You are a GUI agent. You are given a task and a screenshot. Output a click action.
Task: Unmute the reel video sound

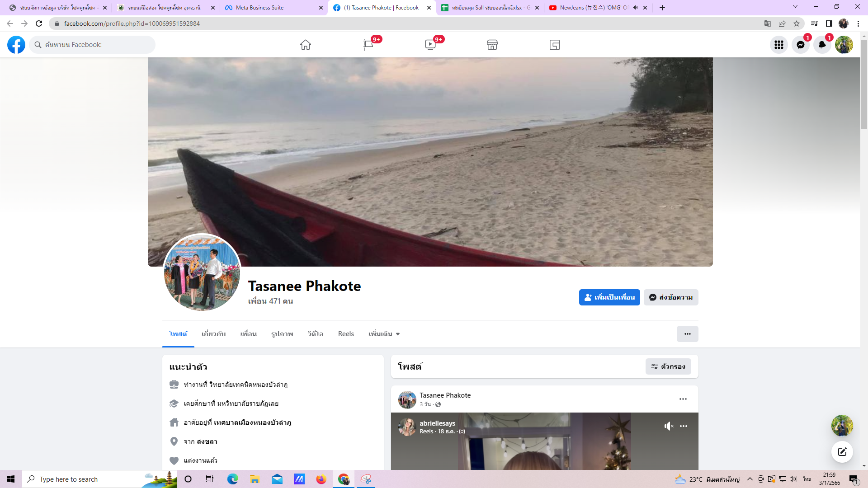click(x=669, y=426)
